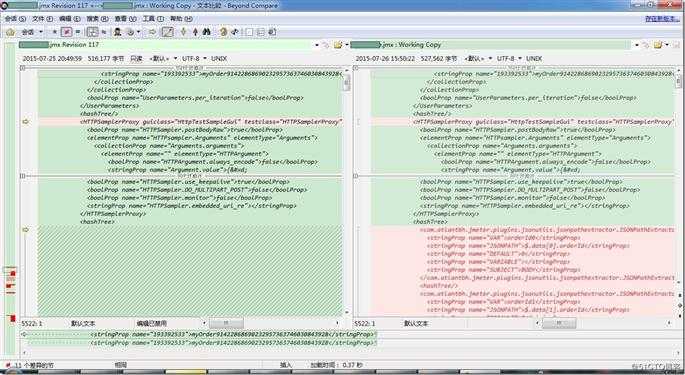685x375 pixels.
Task: Jump to the next difference section
Action: coord(183,32)
